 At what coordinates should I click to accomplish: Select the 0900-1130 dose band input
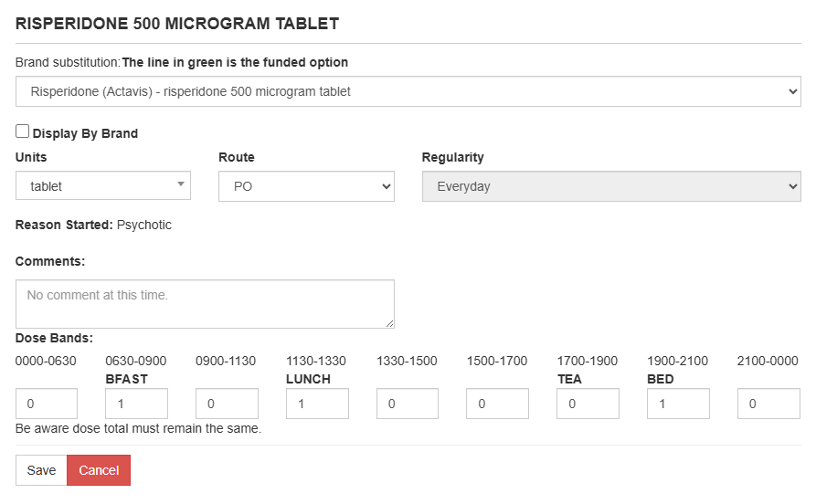point(227,404)
